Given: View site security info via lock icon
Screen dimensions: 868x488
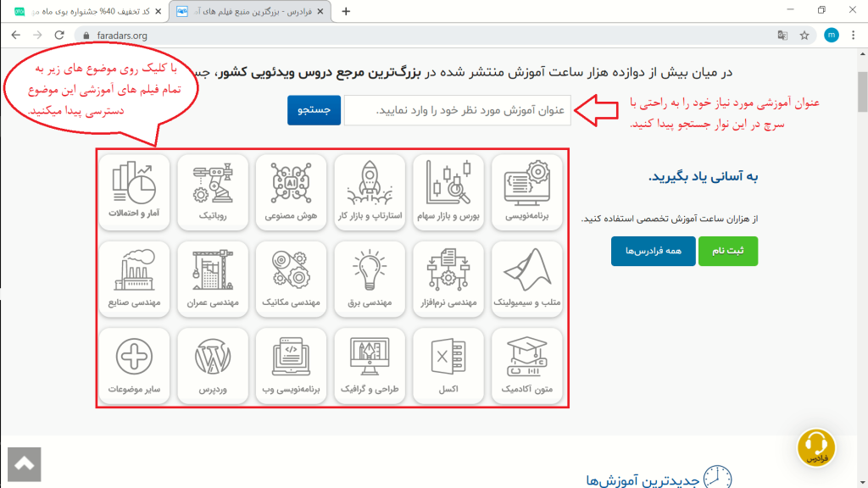Looking at the screenshot, I should click(86, 36).
